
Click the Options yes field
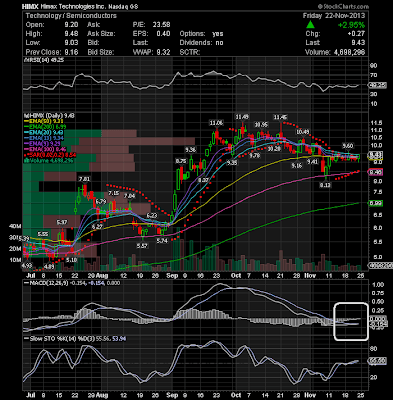[x=201, y=34]
